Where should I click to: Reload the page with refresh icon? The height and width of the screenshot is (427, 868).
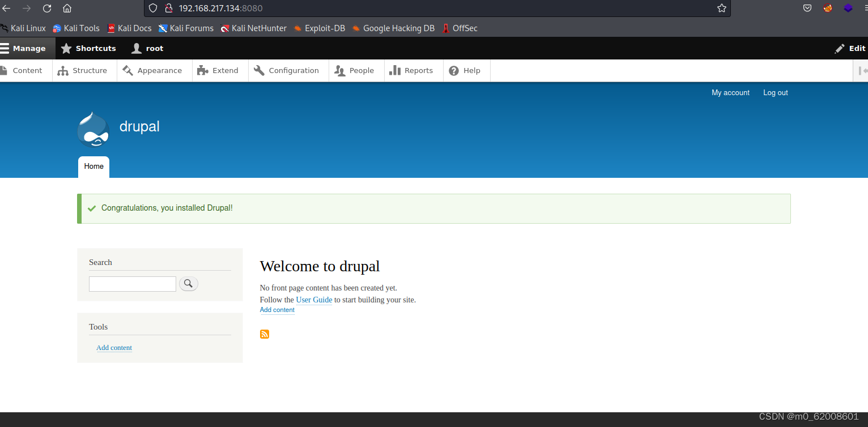click(x=47, y=8)
